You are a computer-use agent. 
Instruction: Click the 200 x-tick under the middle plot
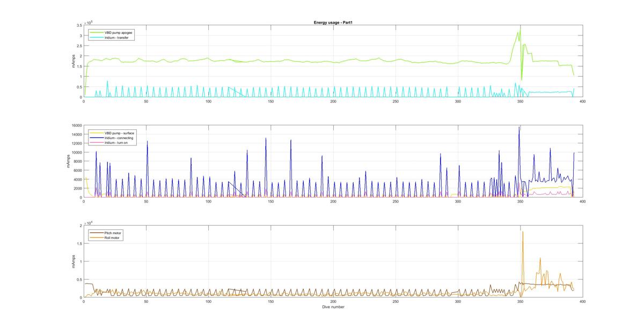pyautogui.click(x=333, y=201)
